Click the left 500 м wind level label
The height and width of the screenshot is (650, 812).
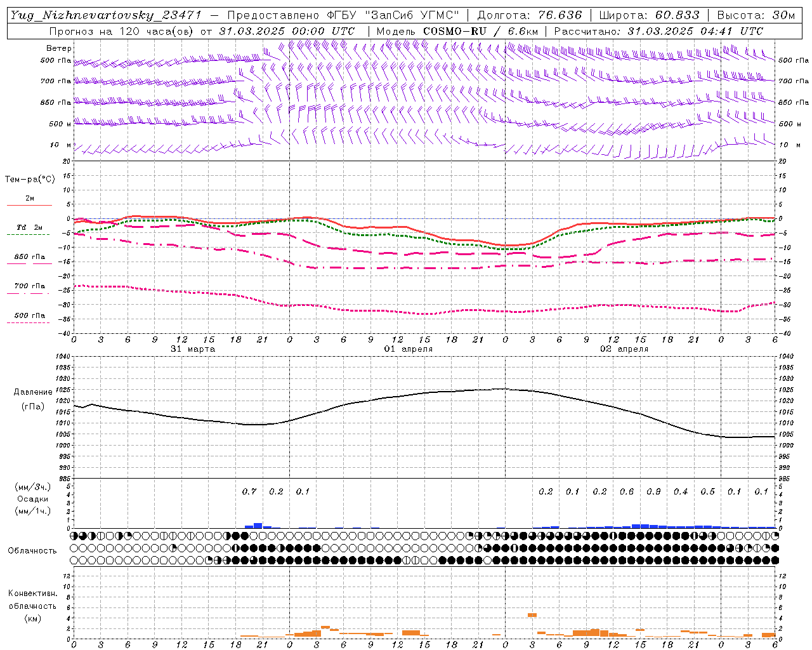[x=60, y=124]
